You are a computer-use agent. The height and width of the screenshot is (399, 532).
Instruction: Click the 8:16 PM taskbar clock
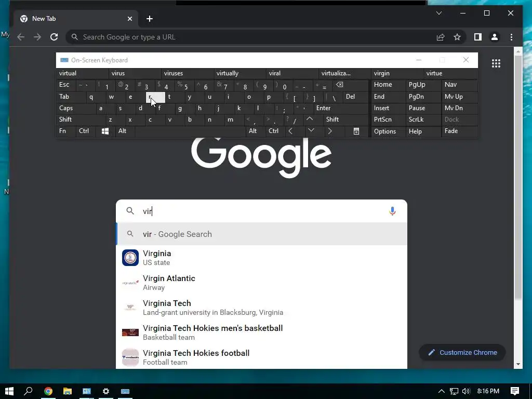coord(488,391)
